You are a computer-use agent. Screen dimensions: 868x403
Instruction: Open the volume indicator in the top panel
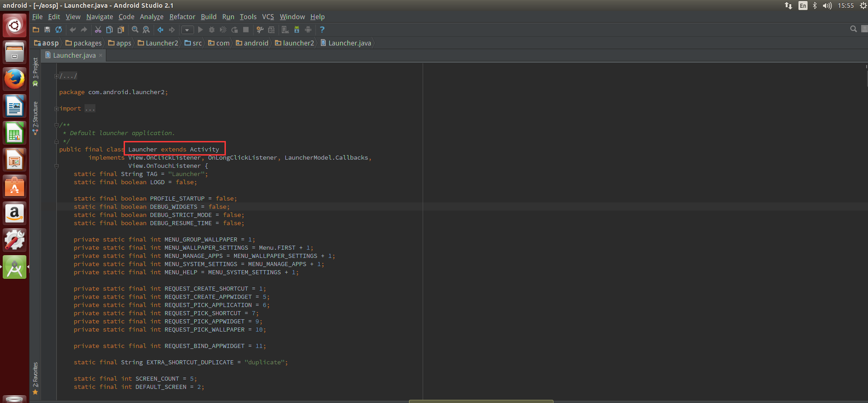[827, 5]
